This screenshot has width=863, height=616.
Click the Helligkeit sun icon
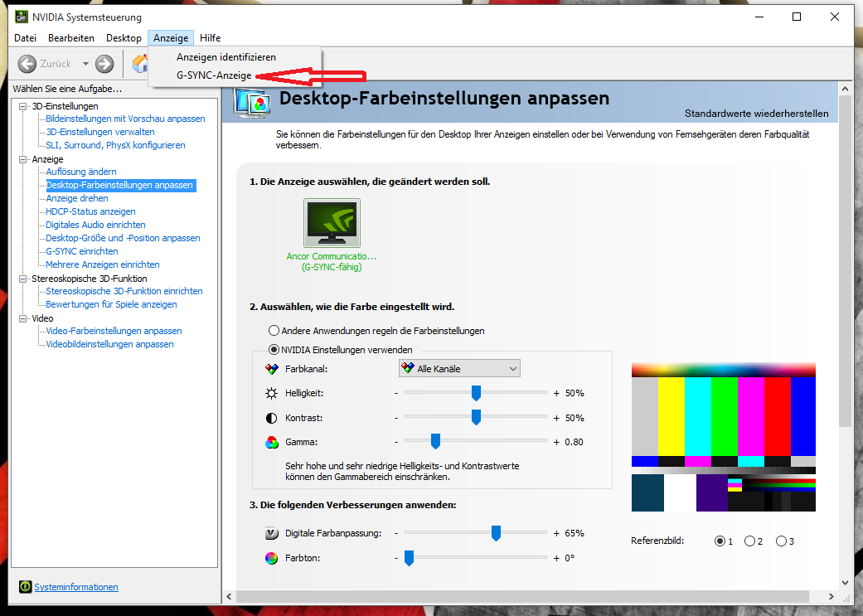click(271, 393)
